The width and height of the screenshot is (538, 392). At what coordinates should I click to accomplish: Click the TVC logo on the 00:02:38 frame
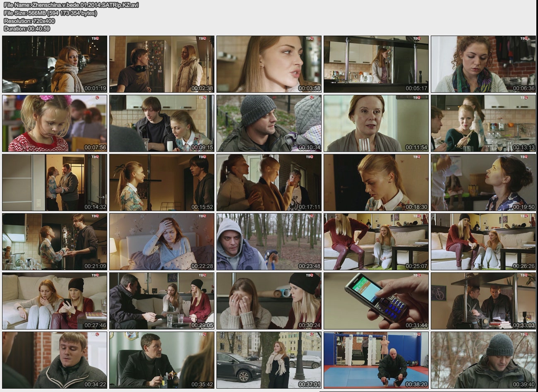pyautogui.click(x=202, y=38)
